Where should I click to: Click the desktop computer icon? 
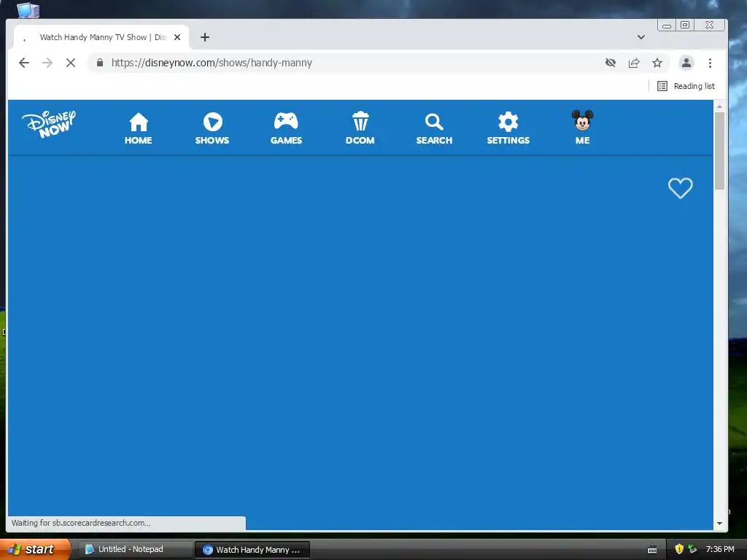(x=28, y=9)
